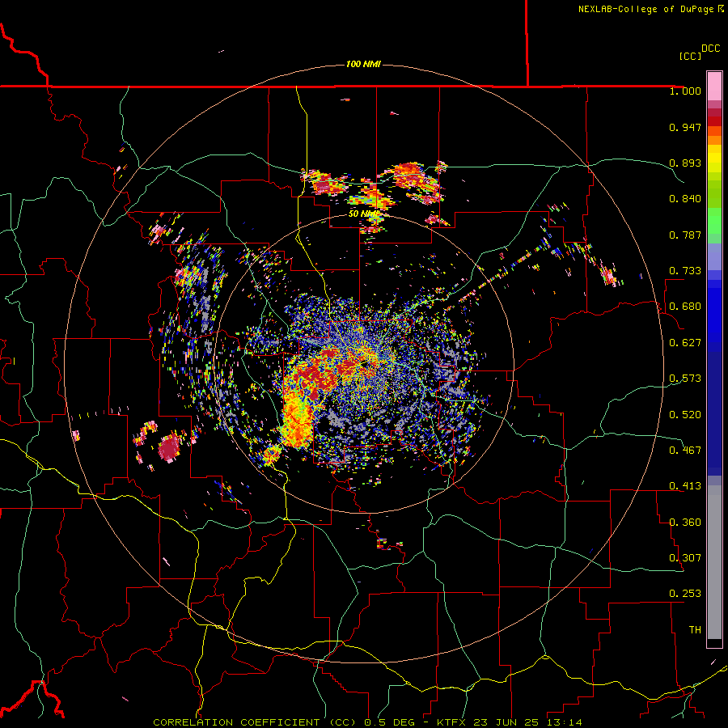Viewport: 728px width, 728px height.
Task: Click the 0.627 color scale value
Action: pyautogui.click(x=685, y=343)
